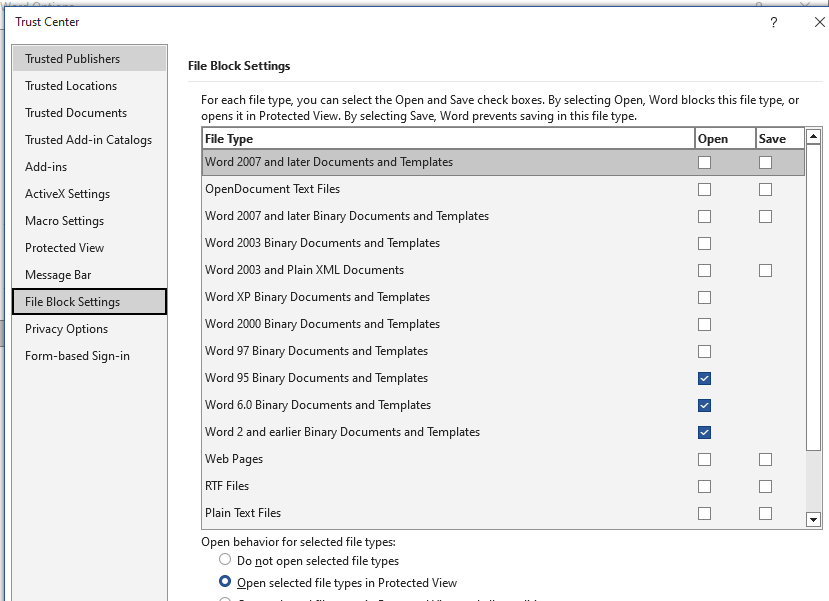Select Word 97 Binary Documents row
The image size is (829, 601).
[x=503, y=351]
